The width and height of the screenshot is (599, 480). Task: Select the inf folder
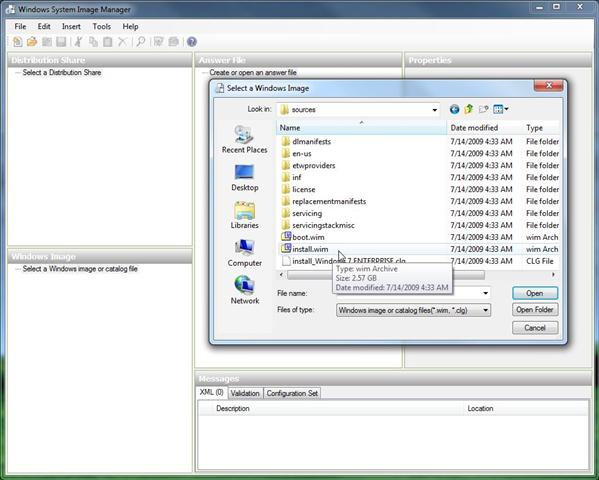[x=291, y=177]
